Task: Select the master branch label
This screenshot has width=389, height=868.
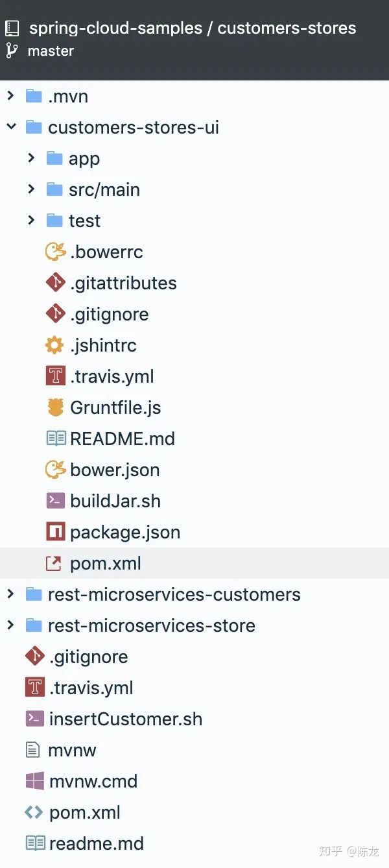Action: click(51, 51)
